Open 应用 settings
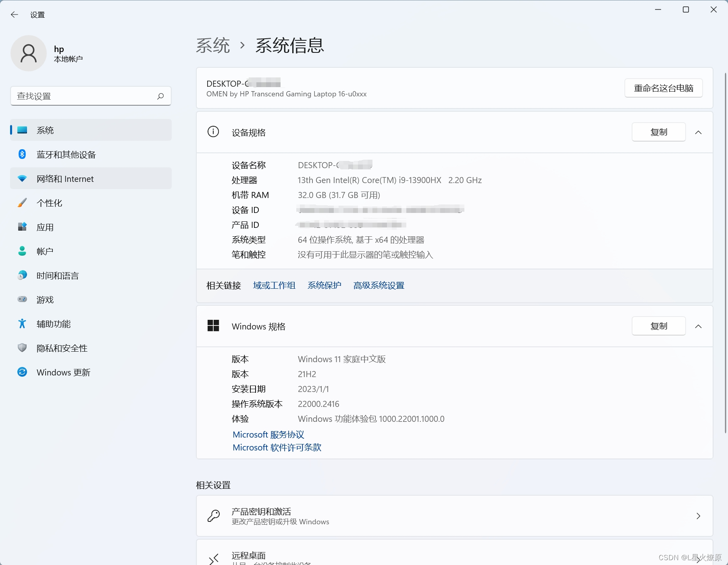 pyautogui.click(x=91, y=227)
